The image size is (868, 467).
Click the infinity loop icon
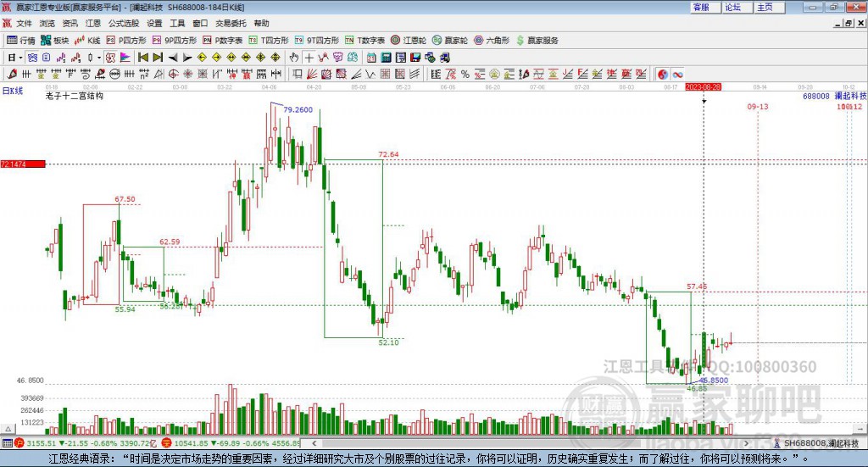677,74
